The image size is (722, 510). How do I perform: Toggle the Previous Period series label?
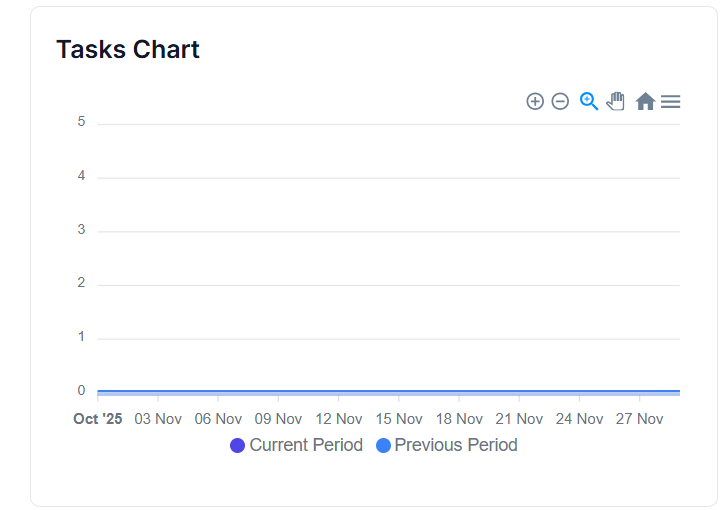point(456,445)
